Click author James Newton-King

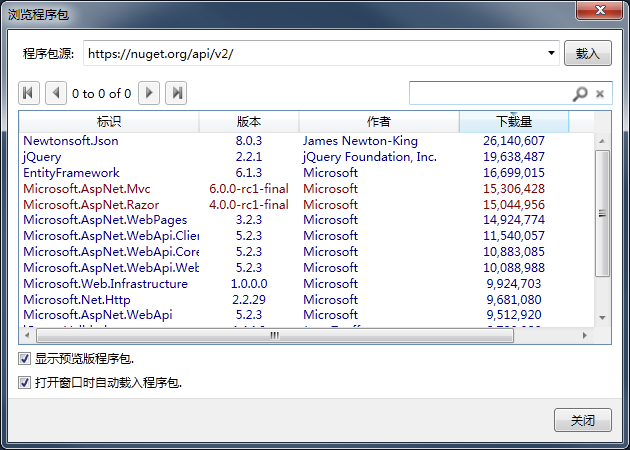360,141
